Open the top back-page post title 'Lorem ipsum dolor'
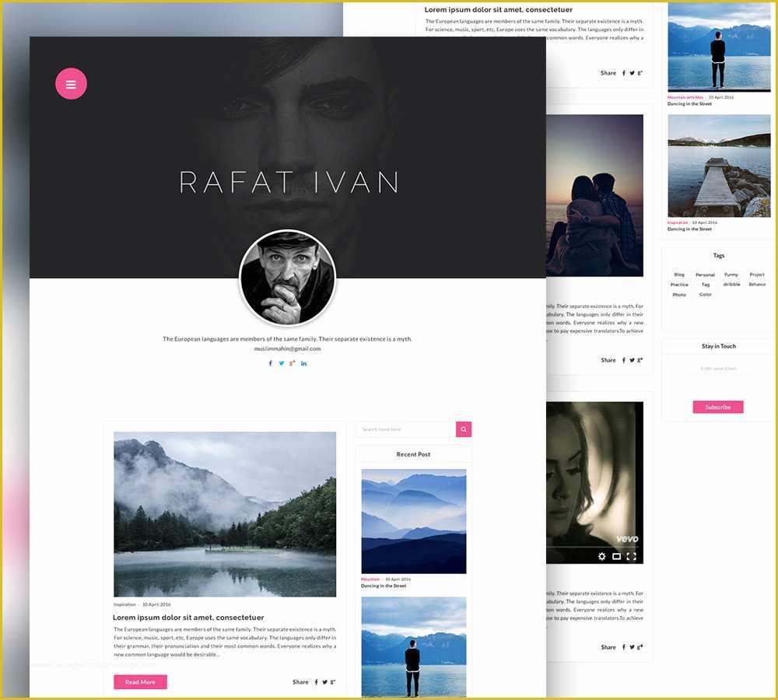The width and height of the screenshot is (778, 700). [498, 9]
